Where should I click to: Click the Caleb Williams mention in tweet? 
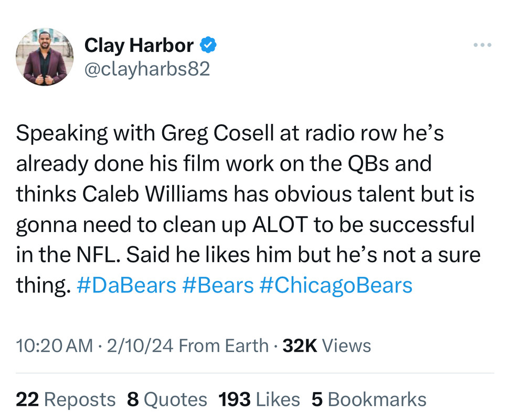tap(154, 194)
